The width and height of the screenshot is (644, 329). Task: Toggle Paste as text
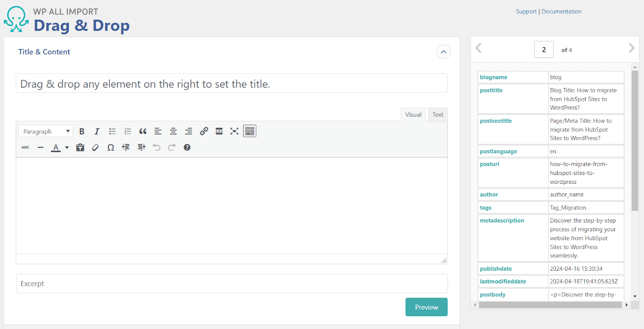point(80,147)
